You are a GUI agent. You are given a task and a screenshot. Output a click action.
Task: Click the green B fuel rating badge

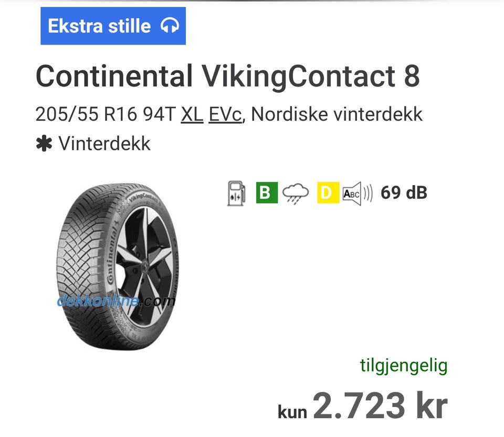pyautogui.click(x=266, y=193)
